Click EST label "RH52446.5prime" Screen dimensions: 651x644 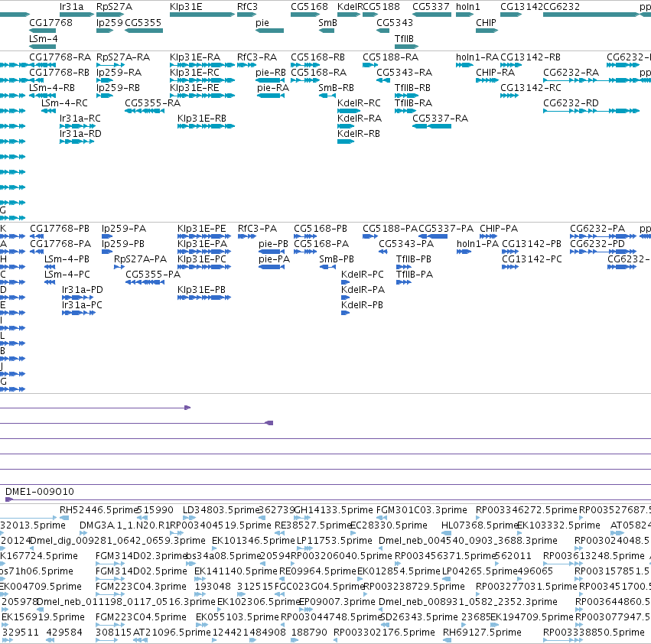click(99, 510)
